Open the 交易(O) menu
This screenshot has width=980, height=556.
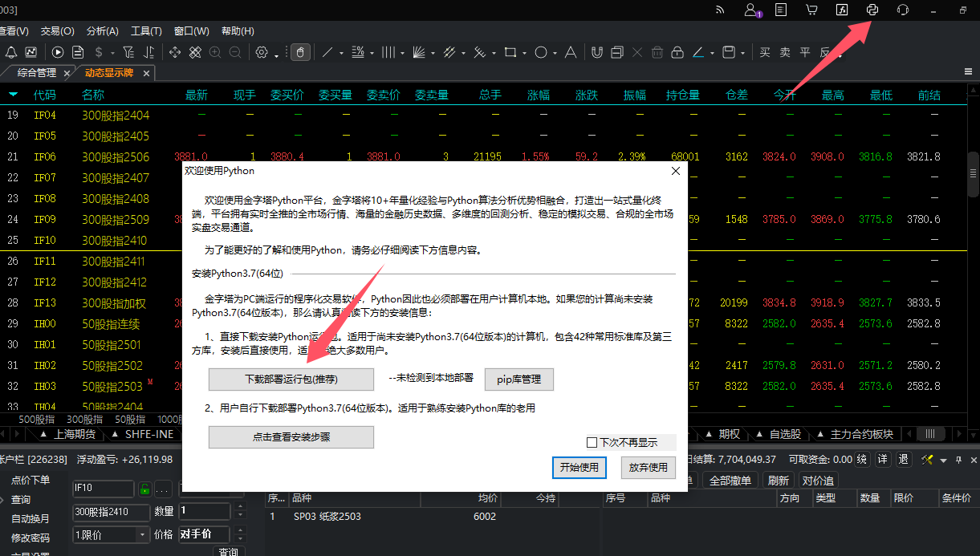pyautogui.click(x=57, y=30)
